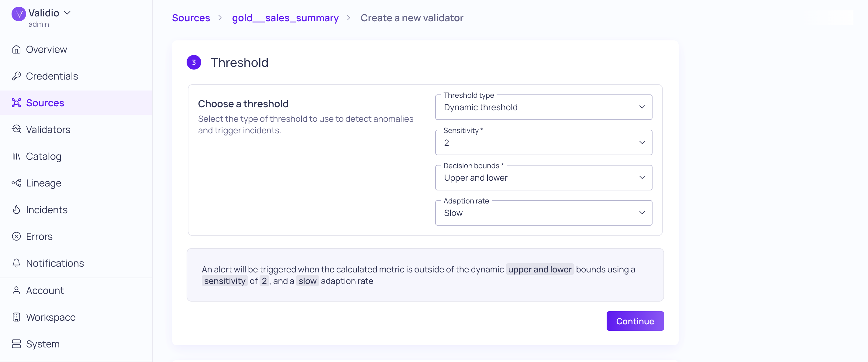This screenshot has height=362, width=868.
Task: Click the Incidents flame icon
Action: [x=16, y=210]
